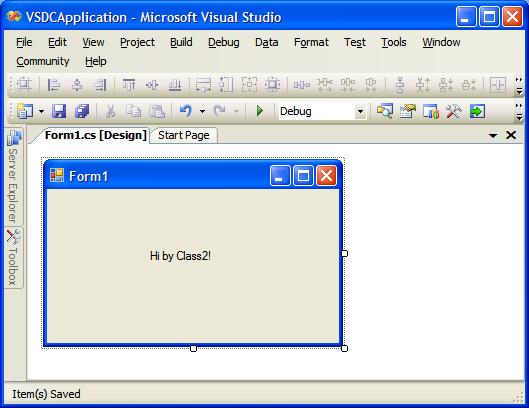Open the Build menu
The image size is (529, 408).
(181, 42)
